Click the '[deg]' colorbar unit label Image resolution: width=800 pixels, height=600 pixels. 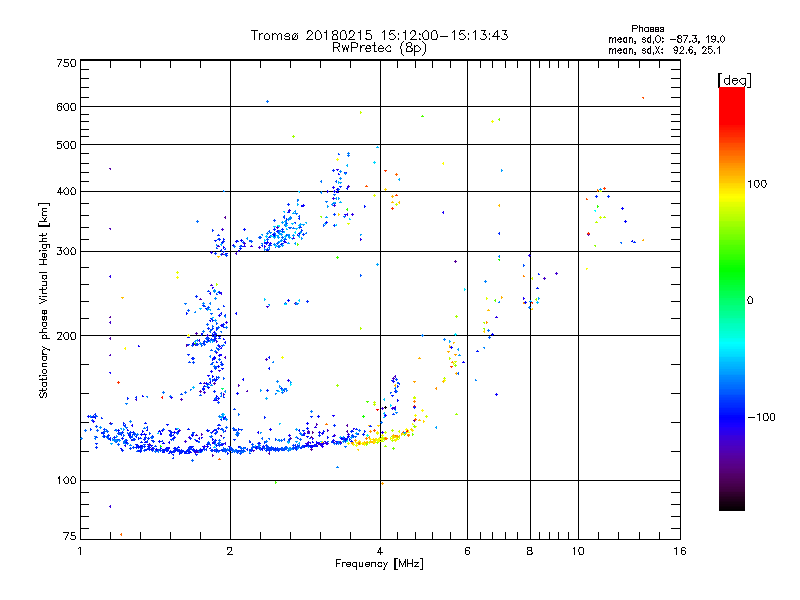pos(734,80)
